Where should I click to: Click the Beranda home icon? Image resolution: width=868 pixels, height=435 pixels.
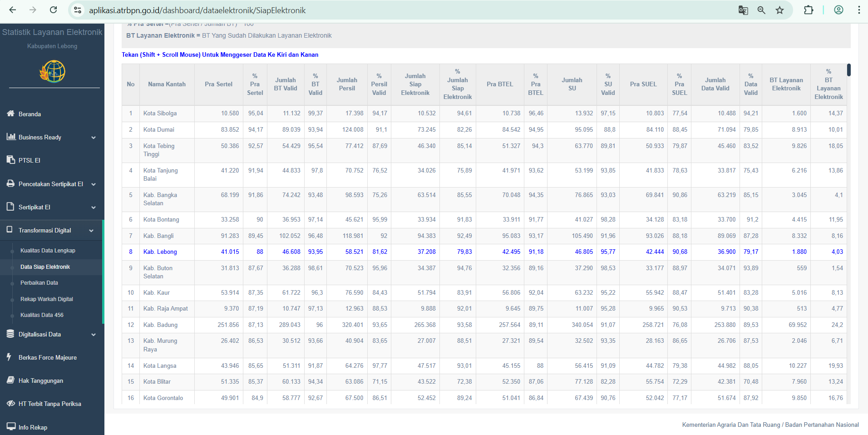pos(10,114)
